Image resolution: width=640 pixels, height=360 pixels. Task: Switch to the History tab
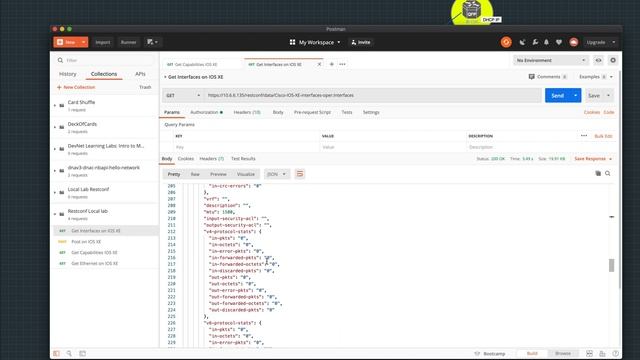point(68,74)
